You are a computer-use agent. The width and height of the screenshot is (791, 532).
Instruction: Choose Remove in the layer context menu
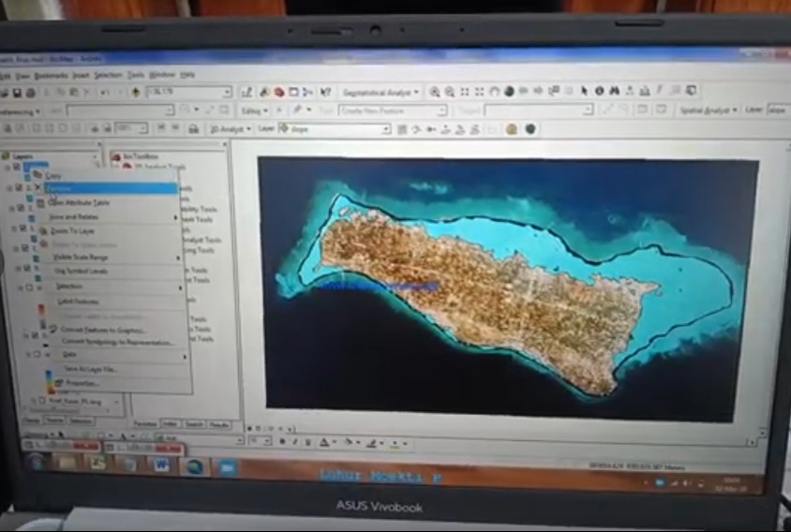(x=111, y=188)
